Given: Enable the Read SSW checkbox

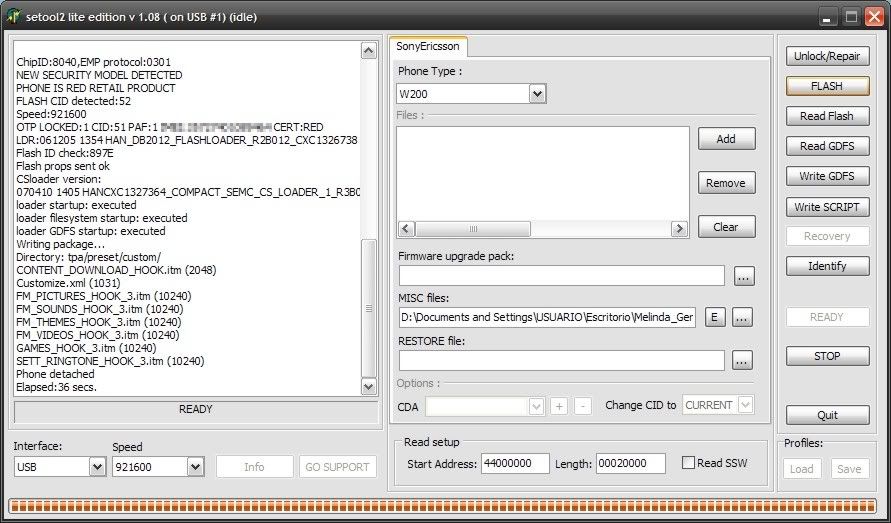Looking at the screenshot, I should [x=688, y=463].
